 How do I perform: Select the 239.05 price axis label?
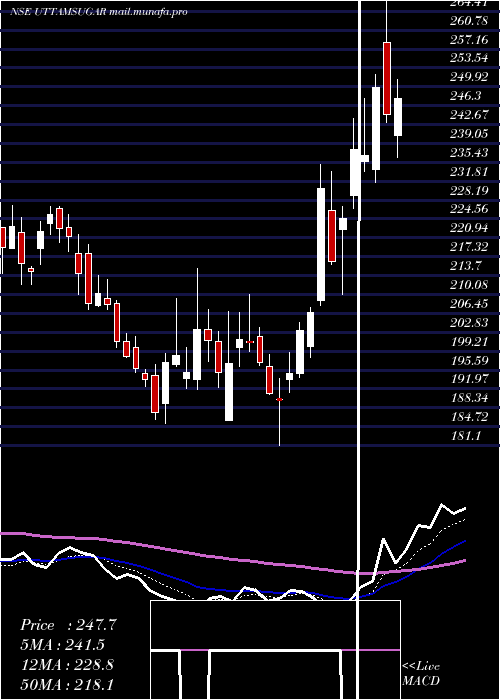470,134
